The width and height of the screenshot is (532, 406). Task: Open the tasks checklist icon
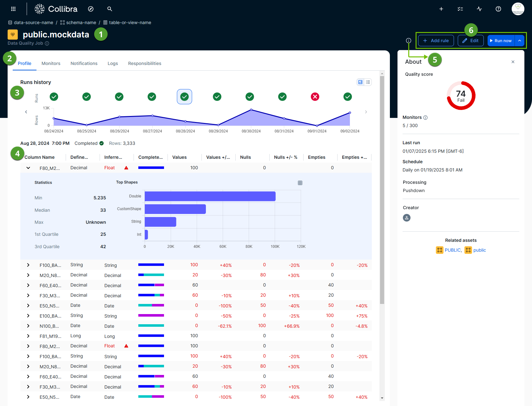460,9
